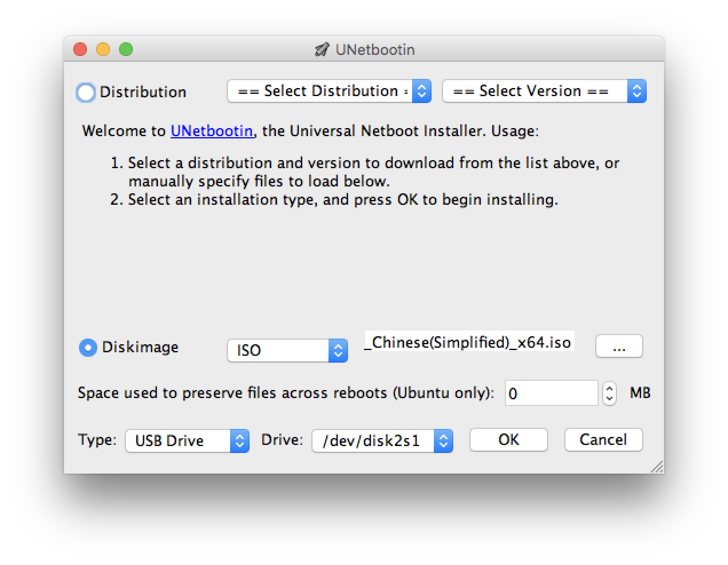This screenshot has width=728, height=565.
Task: Click the UNetbootin icon in the title bar
Action: click(322, 50)
